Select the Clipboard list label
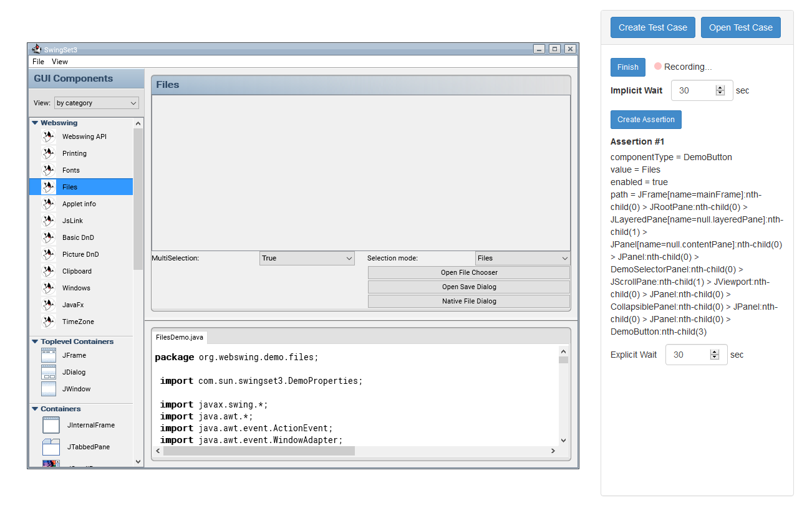812x506 pixels. click(77, 271)
